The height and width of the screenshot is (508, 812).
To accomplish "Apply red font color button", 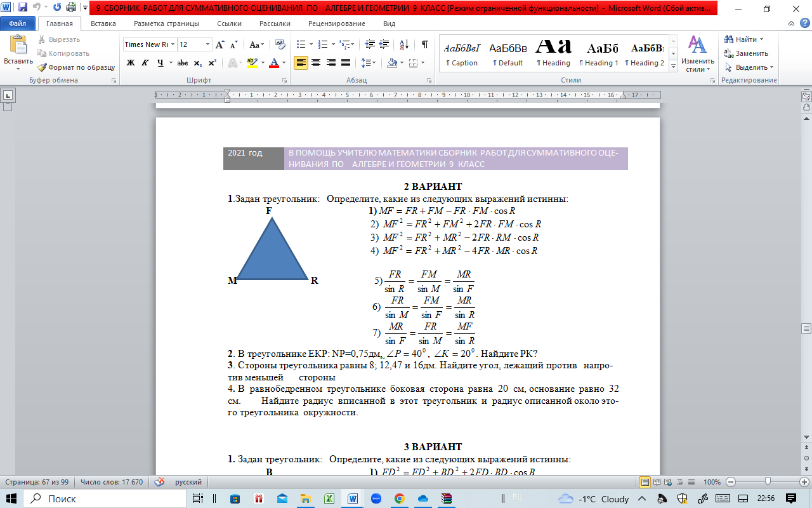I will (x=274, y=63).
